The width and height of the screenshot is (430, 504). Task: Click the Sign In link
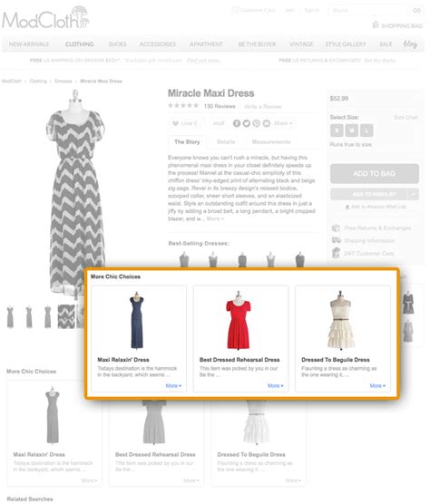tap(312, 10)
